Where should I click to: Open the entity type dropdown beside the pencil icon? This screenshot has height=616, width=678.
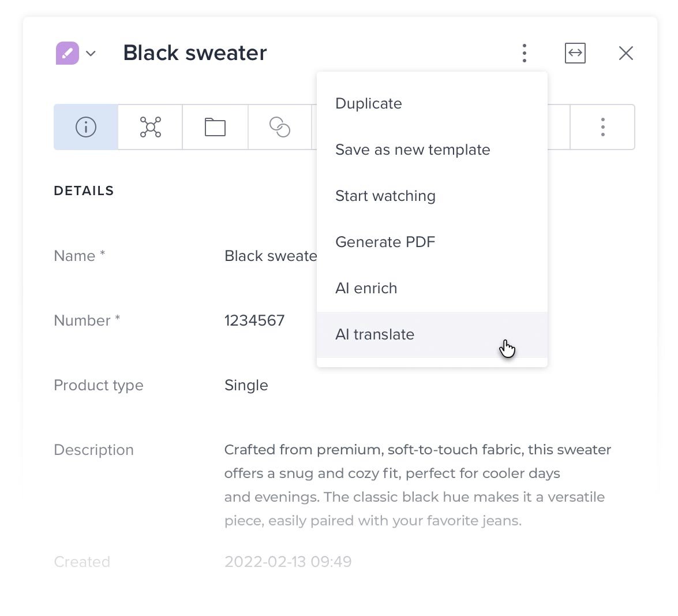[91, 54]
